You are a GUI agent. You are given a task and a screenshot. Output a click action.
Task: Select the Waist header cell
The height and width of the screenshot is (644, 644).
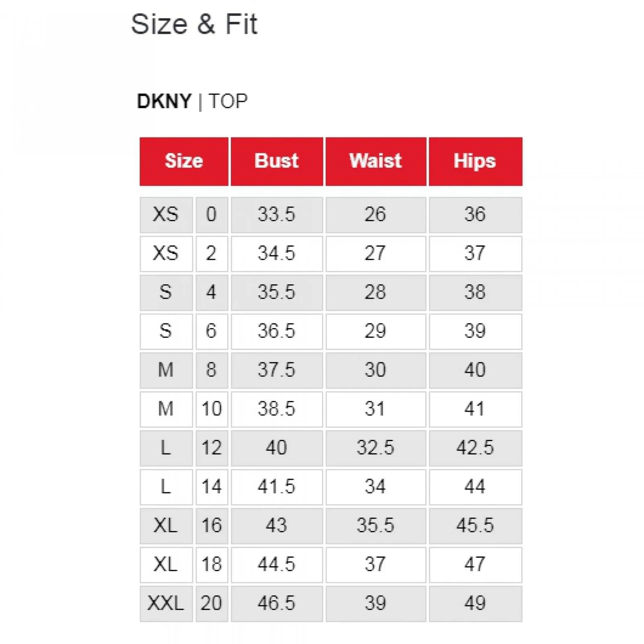376,161
